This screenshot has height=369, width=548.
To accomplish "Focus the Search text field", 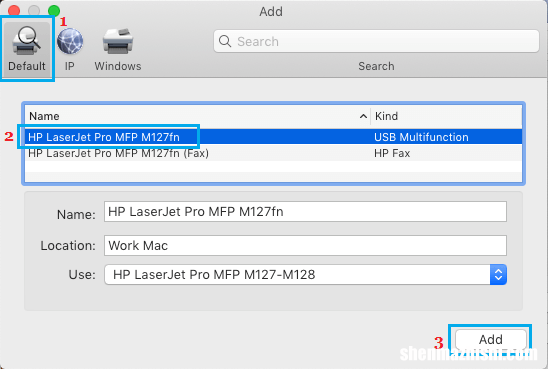I will coord(376,41).
